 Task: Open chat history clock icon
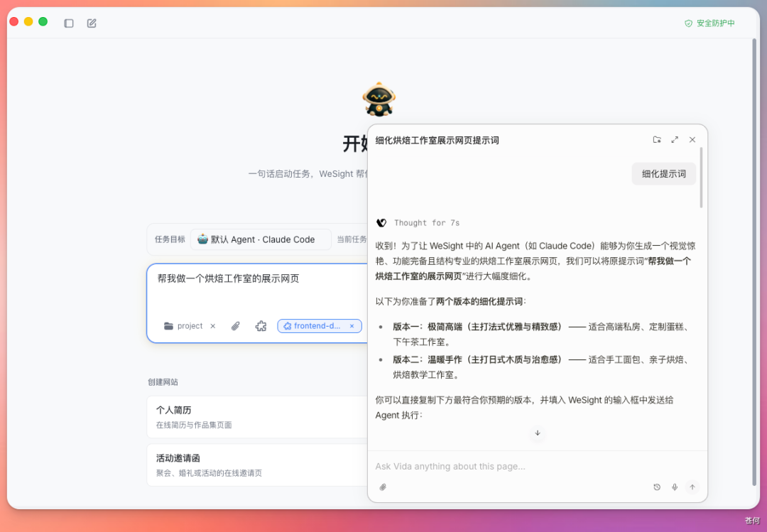coord(657,487)
